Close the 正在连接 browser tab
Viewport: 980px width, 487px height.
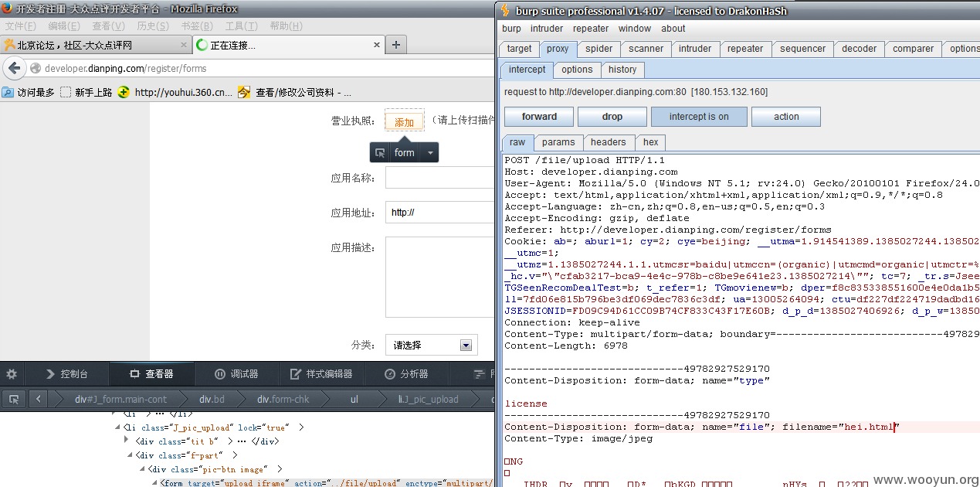(377, 45)
